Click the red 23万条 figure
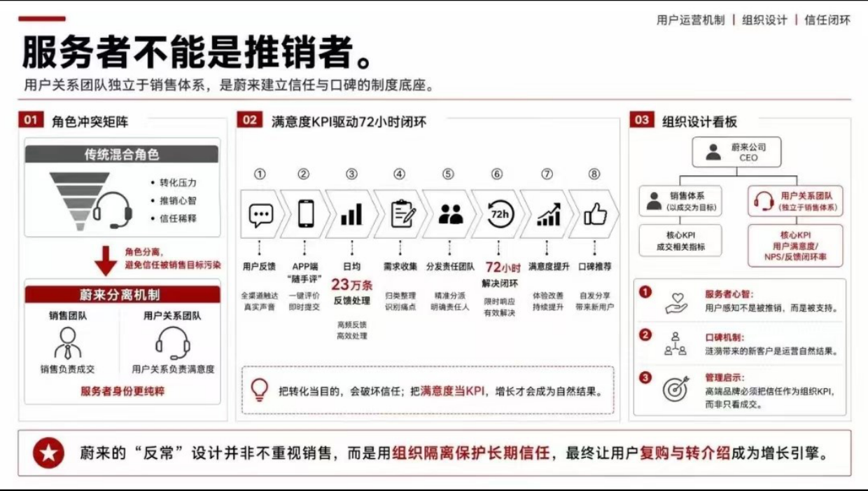Viewport: 868px width, 491px height. (352, 285)
